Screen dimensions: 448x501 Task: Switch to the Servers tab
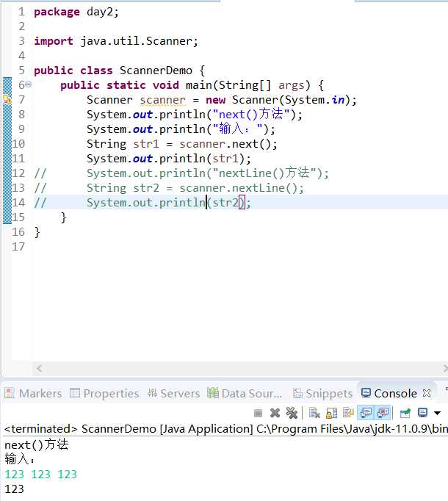173,393
